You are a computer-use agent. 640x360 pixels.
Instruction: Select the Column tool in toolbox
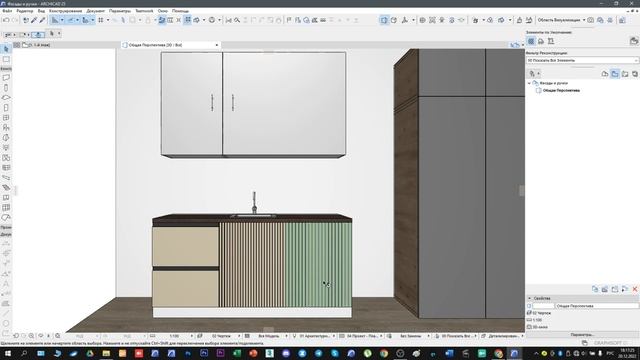pos(6,88)
